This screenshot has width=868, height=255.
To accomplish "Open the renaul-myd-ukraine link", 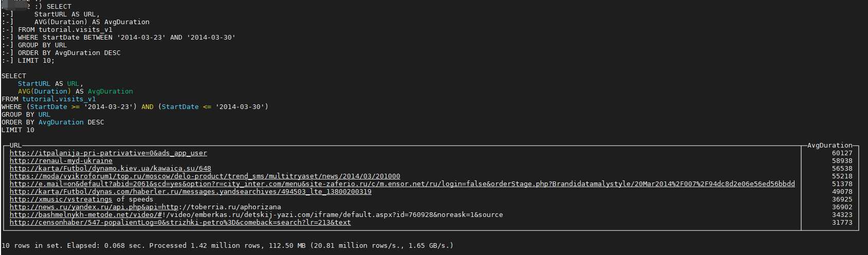I will [x=61, y=161].
